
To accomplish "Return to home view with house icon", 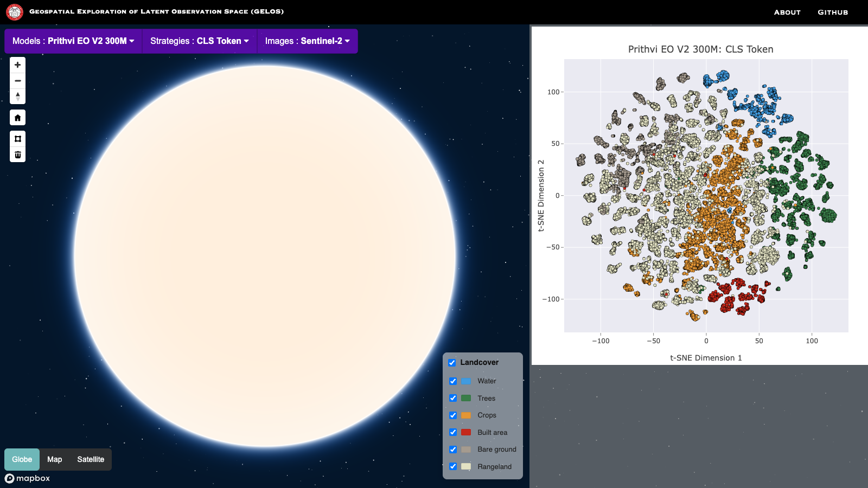I will point(18,118).
